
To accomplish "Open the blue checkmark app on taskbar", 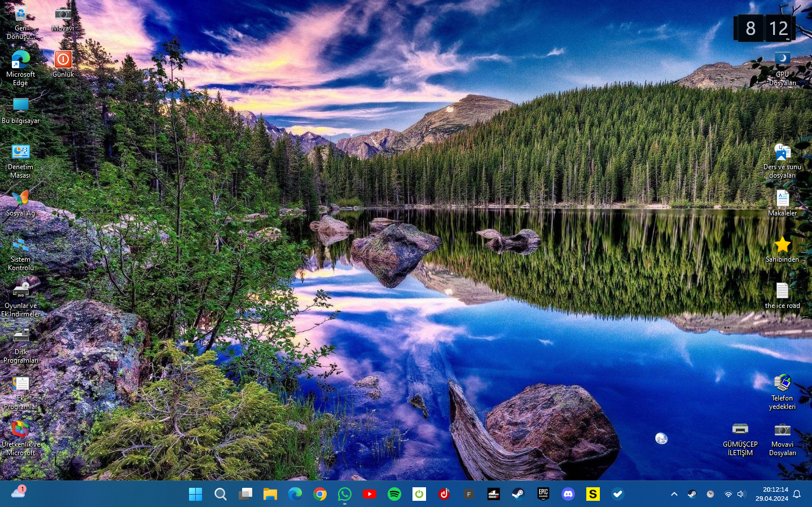I will pyautogui.click(x=617, y=494).
